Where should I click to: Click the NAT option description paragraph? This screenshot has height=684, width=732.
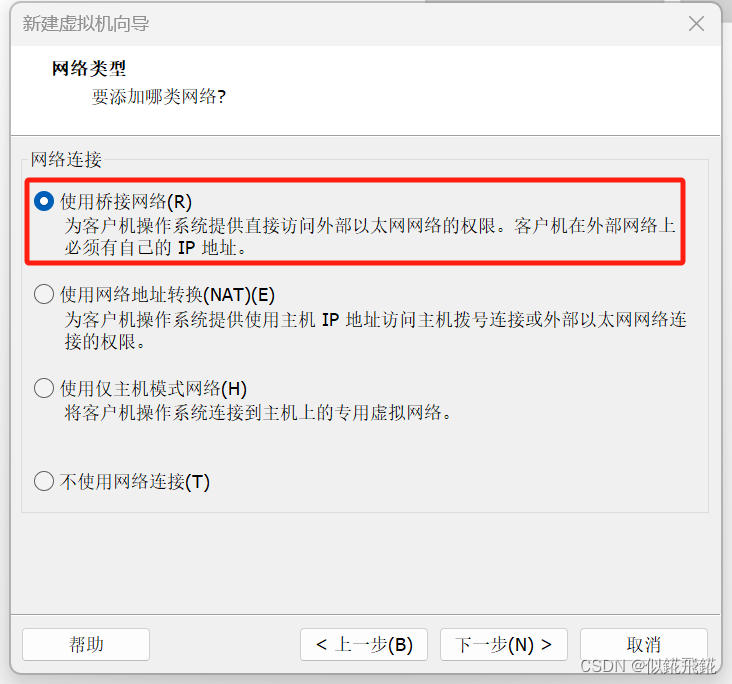coord(375,331)
